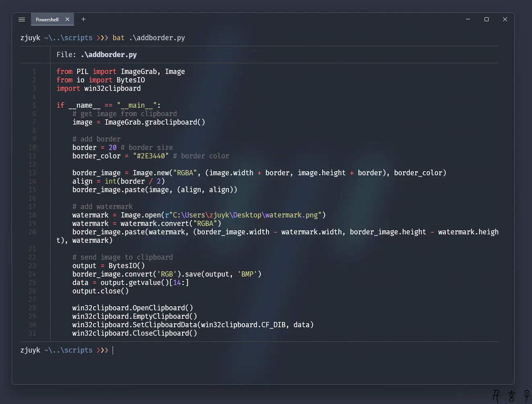Click the orange chevrons in bottom prompt
Screen dimensions: 532x404
pos(102,350)
